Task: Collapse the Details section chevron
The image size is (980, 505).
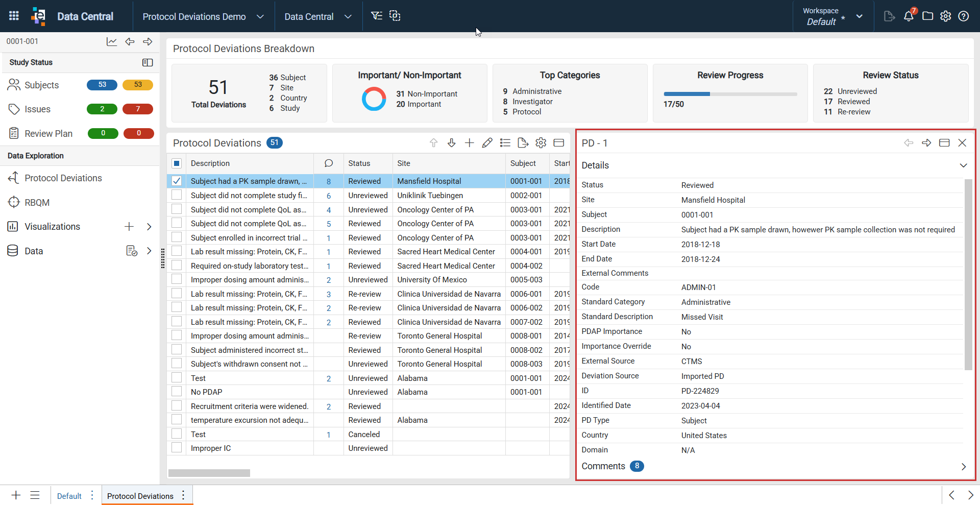Action: coord(963,165)
